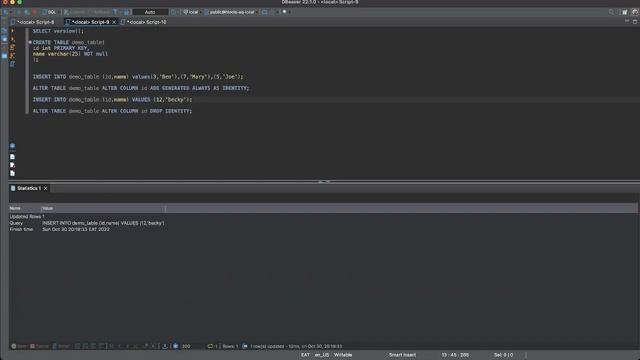Click the Smart Insert status entry
This screenshot has height=360, width=640.
click(402, 355)
